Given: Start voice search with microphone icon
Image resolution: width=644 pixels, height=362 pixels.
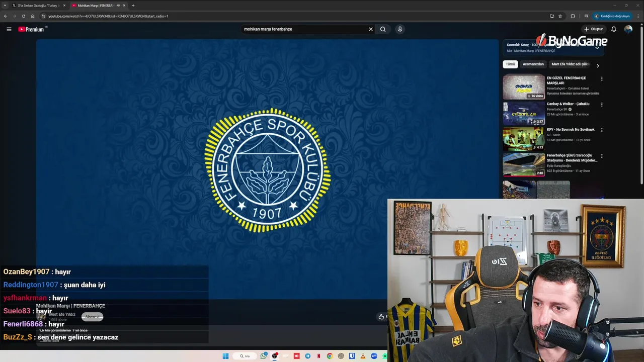Looking at the screenshot, I should 400,29.
